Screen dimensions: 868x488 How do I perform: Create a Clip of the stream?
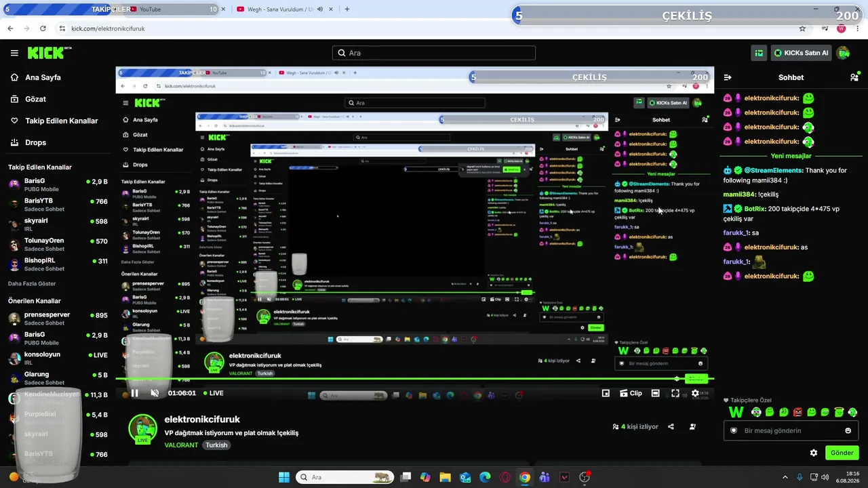coord(631,393)
